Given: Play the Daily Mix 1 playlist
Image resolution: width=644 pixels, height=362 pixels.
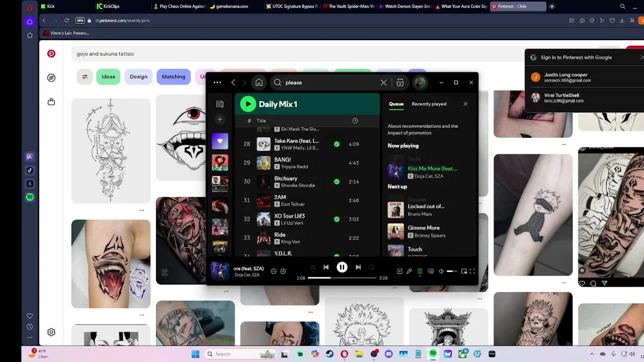Looking at the screenshot, I should [248, 104].
